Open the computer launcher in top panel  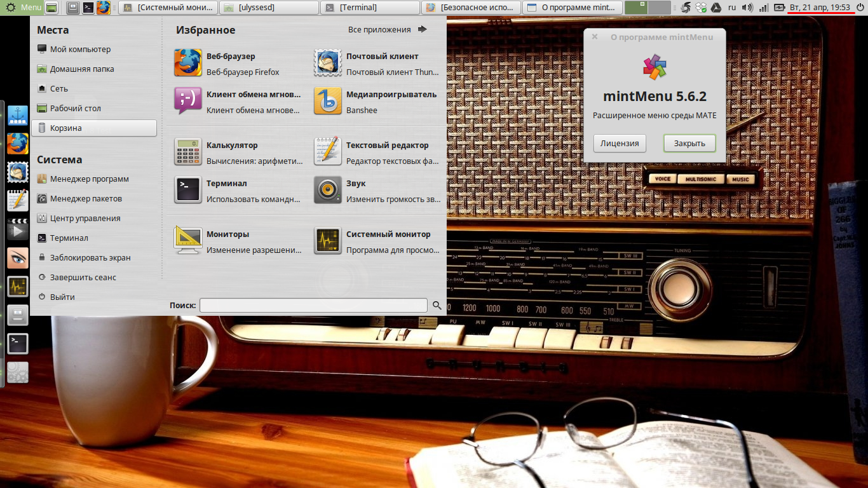click(73, 8)
